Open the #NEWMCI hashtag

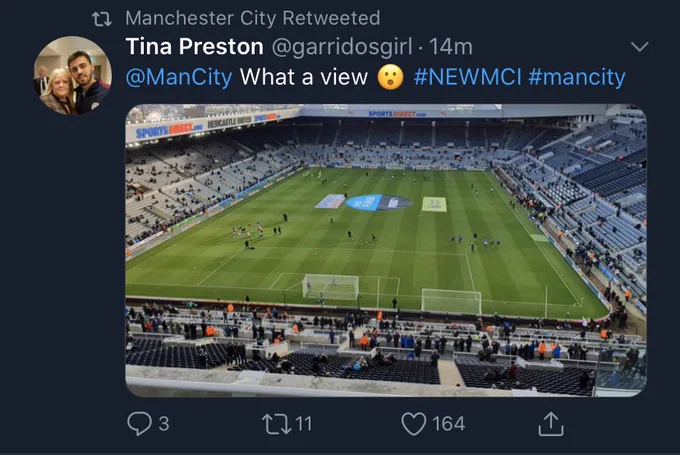point(467,77)
